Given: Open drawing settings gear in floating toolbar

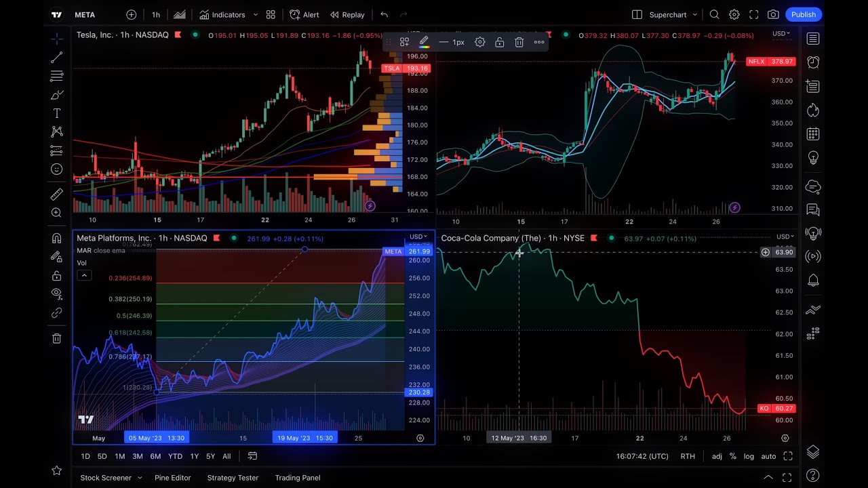Looking at the screenshot, I should point(479,42).
